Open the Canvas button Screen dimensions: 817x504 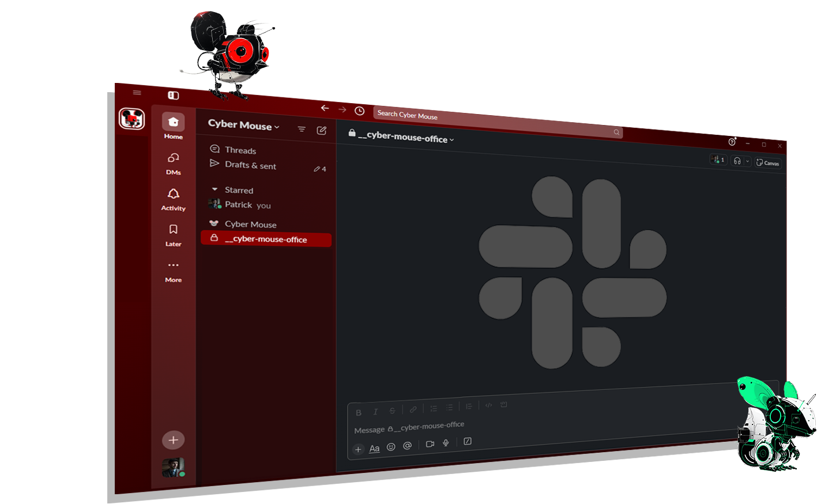pos(768,163)
